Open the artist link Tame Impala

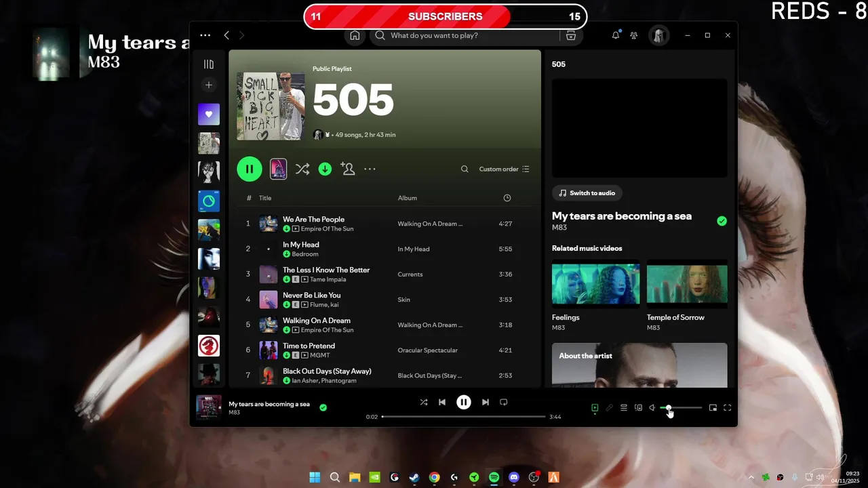(x=328, y=279)
